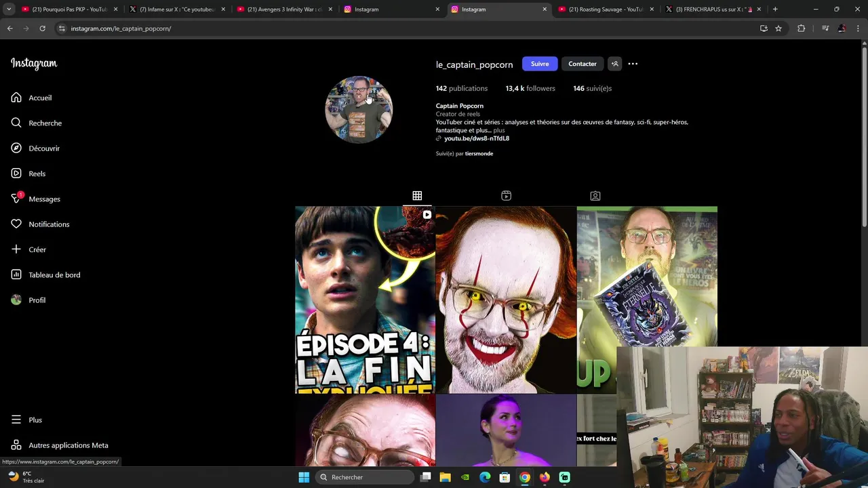The height and width of the screenshot is (488, 868).
Task: Open the tiersmonde follower link
Action: click(479, 154)
